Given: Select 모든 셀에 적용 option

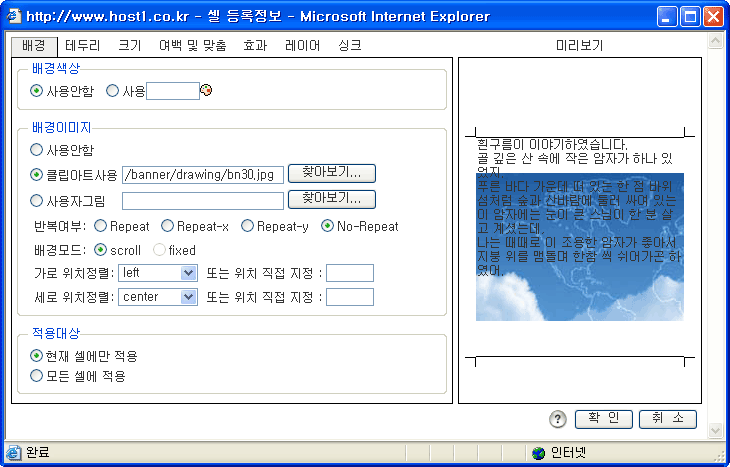Looking at the screenshot, I should [37, 377].
